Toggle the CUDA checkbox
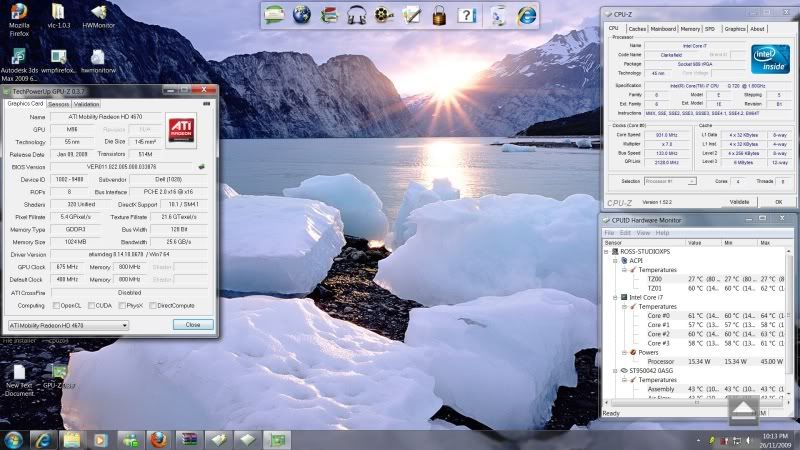Viewport: 800px width, 450px height. (x=90, y=305)
